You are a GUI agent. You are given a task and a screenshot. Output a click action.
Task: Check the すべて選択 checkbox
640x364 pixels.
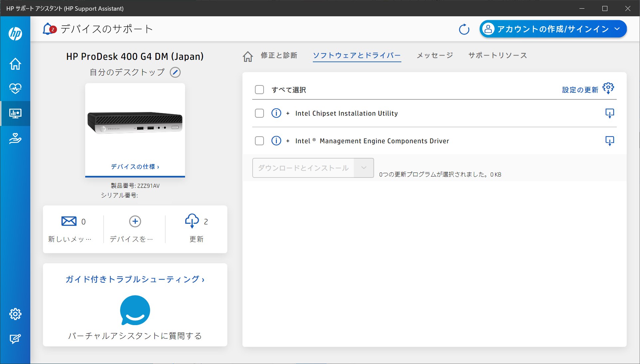(259, 90)
